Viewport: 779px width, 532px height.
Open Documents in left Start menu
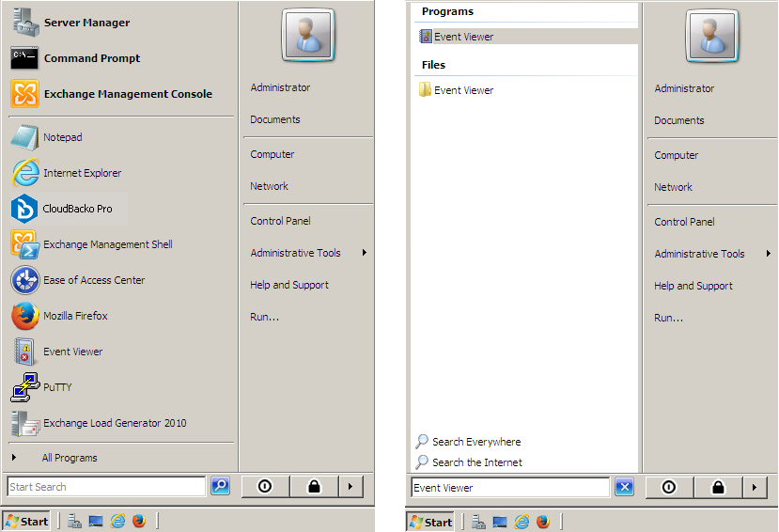point(275,119)
